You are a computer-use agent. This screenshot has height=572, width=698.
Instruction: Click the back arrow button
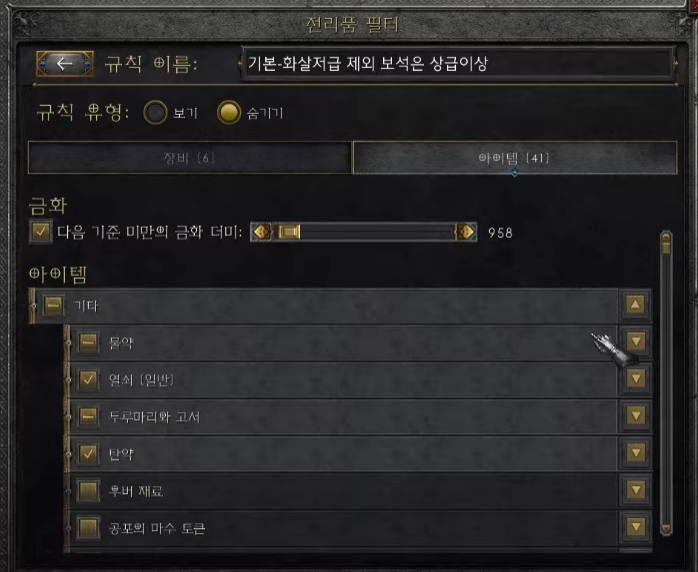(x=65, y=64)
